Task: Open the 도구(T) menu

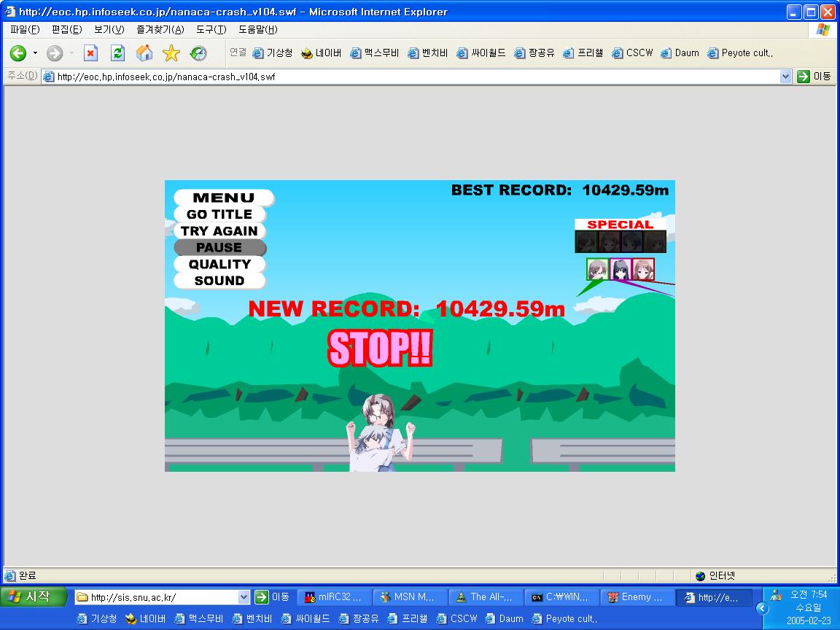Action: (211, 30)
